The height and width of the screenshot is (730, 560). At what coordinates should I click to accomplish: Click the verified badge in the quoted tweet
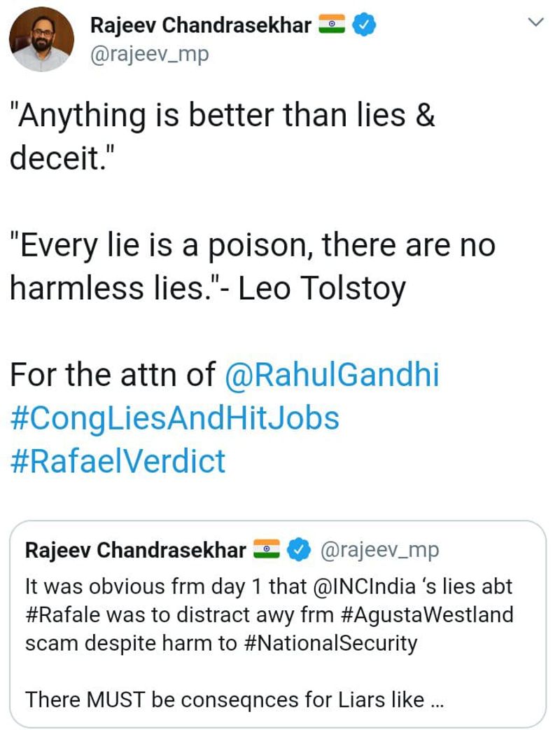pos(300,551)
